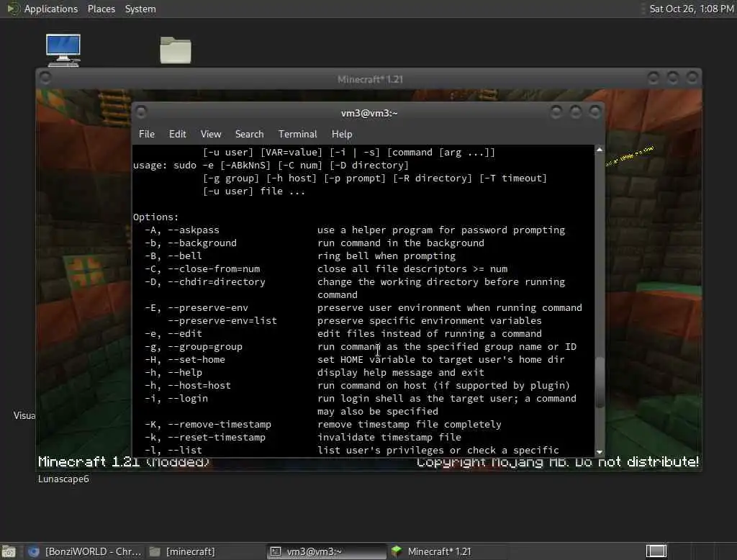737x560 pixels.
Task: Click the terminal title text vm3@vm3:~
Action: point(369,113)
